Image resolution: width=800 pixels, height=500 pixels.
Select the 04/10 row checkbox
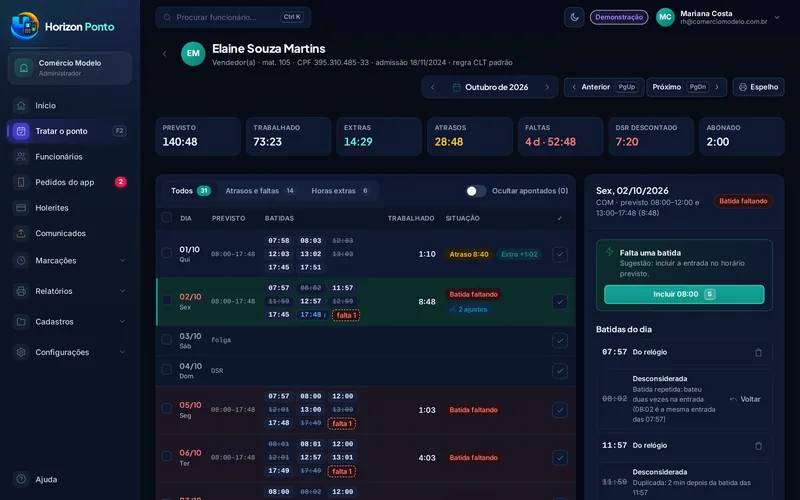pyautogui.click(x=166, y=369)
